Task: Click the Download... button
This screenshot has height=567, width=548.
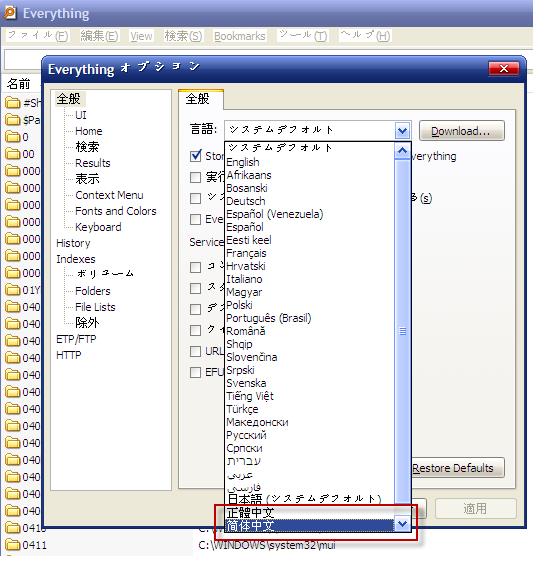Action: pos(462,131)
